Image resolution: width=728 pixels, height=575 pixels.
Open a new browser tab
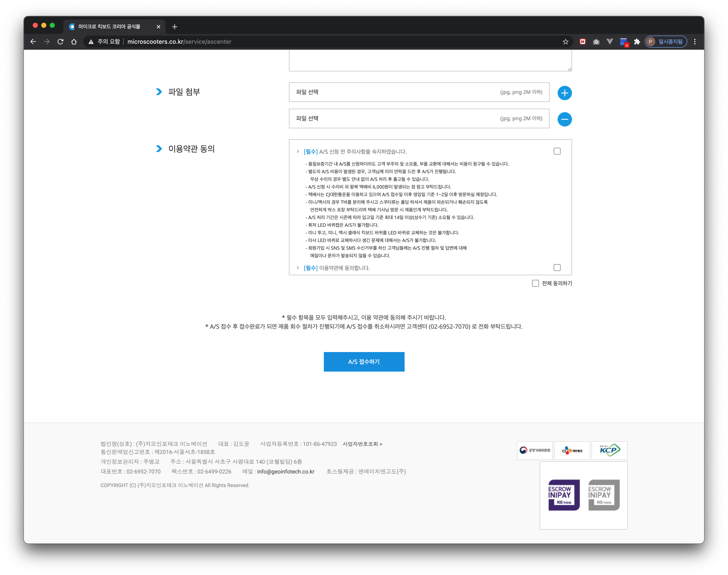coord(174,27)
